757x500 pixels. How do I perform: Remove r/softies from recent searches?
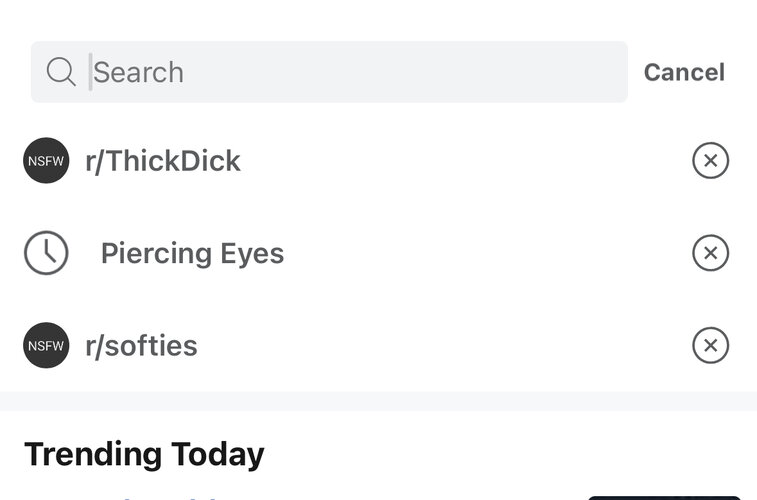point(710,345)
